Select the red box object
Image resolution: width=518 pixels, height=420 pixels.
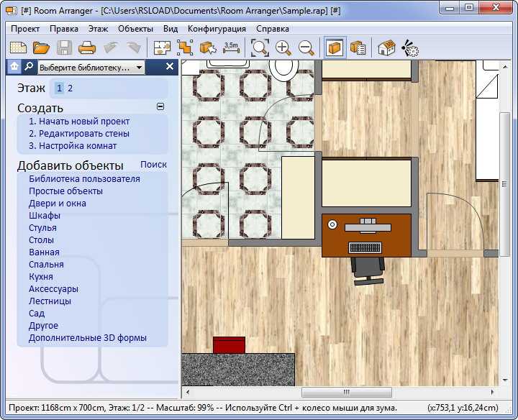click(229, 345)
